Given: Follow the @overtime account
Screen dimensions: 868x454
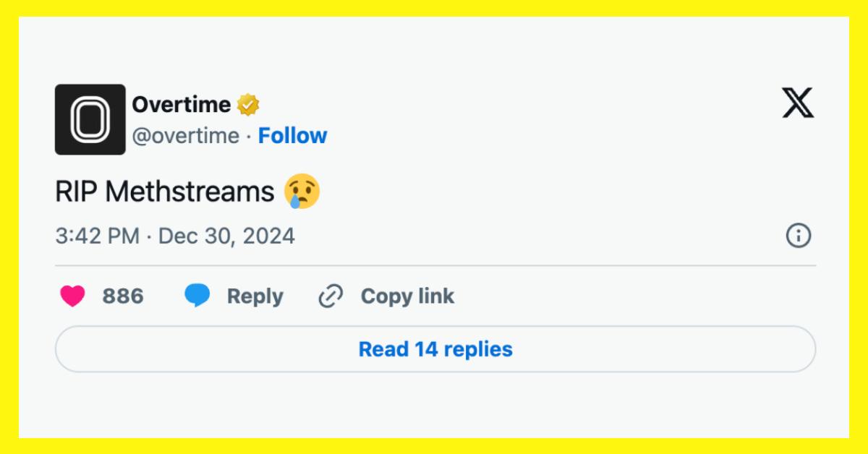Looking at the screenshot, I should coord(292,135).
